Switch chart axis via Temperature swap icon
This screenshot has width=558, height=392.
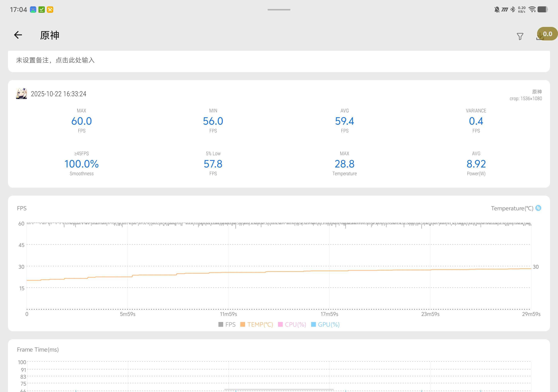pyautogui.click(x=538, y=208)
